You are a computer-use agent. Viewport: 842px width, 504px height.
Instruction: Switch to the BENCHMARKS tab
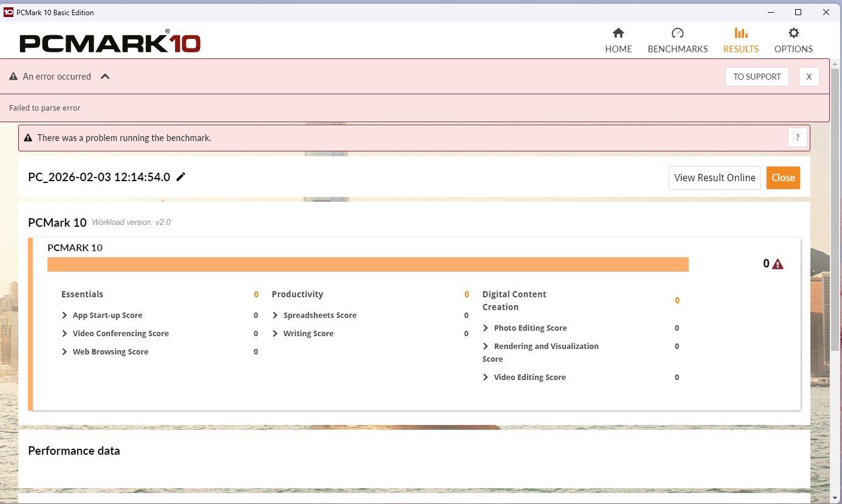click(x=677, y=40)
